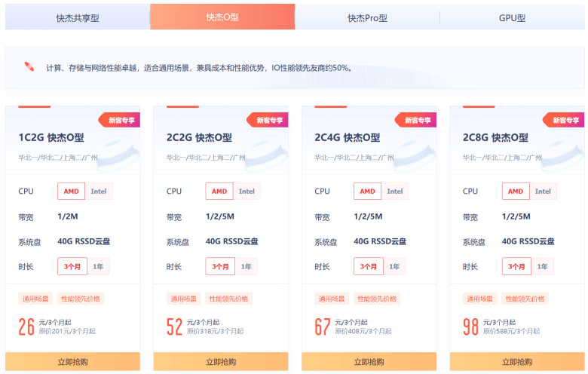Click the 98 元 price on 2C8G card
This screenshot has height=374, width=588.
click(470, 326)
